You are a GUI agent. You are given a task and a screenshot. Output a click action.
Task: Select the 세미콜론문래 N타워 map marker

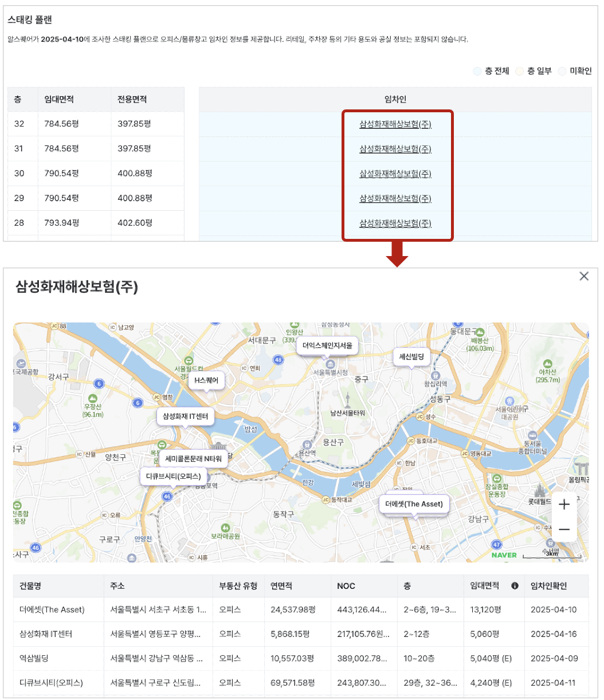193,458
